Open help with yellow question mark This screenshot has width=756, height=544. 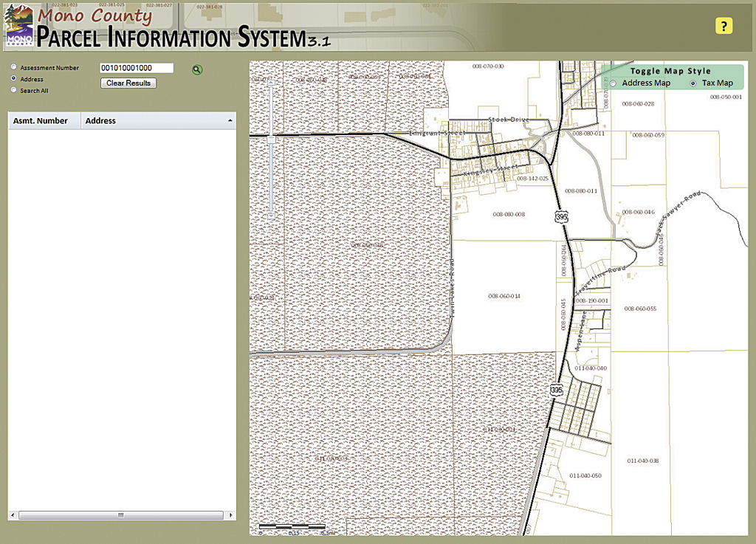click(x=724, y=26)
